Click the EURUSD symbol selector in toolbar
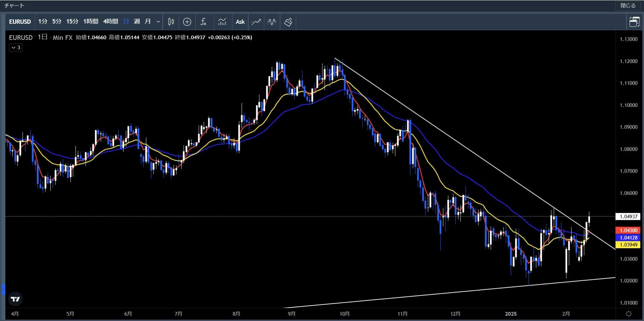 (x=20, y=22)
